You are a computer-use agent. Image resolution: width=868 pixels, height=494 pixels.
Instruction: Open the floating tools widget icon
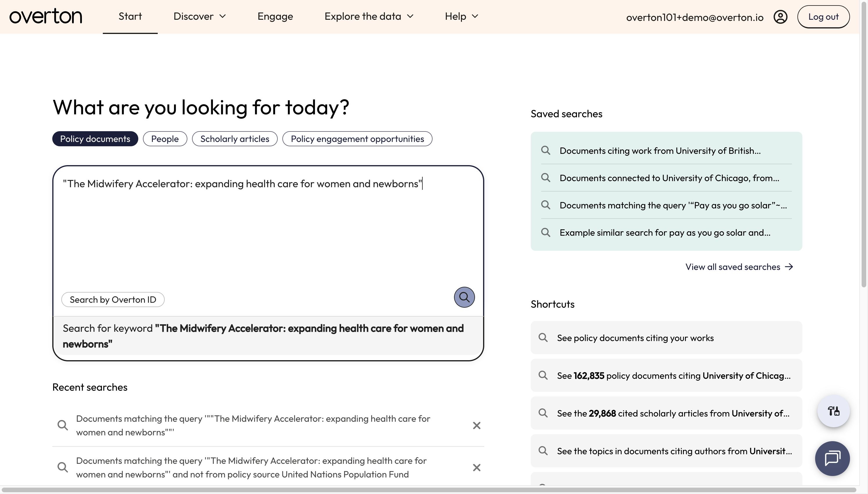tap(833, 411)
